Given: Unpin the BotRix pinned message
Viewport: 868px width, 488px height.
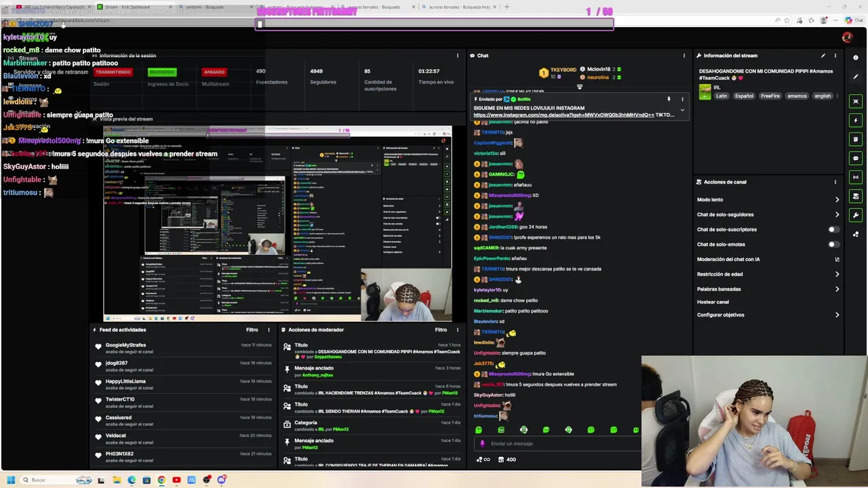Looking at the screenshot, I should point(669,99).
